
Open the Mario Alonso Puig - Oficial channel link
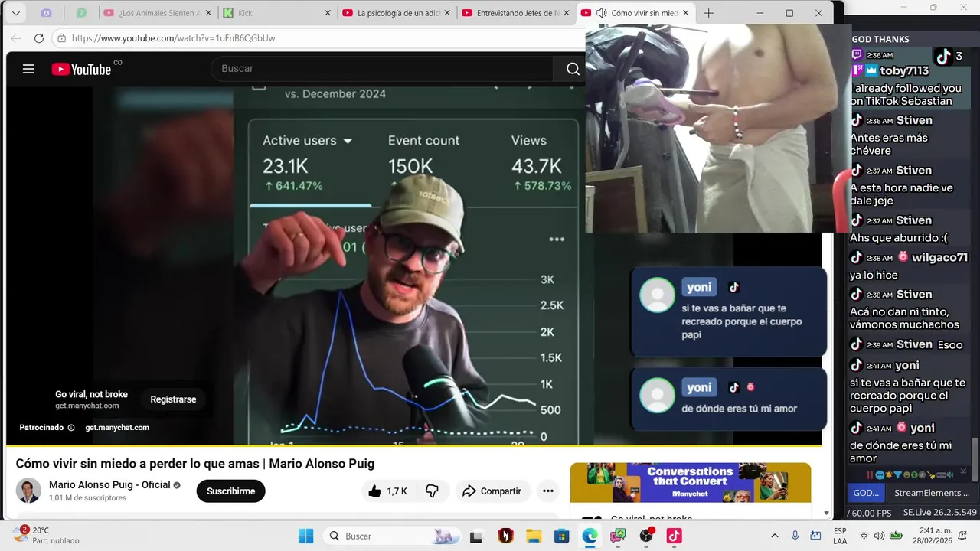(109, 484)
